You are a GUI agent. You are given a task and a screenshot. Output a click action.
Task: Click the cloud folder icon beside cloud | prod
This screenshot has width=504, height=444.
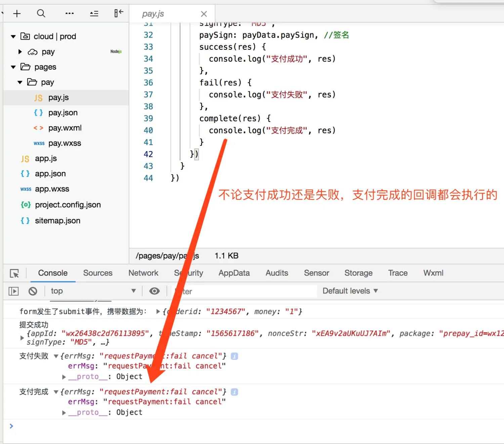coord(25,36)
